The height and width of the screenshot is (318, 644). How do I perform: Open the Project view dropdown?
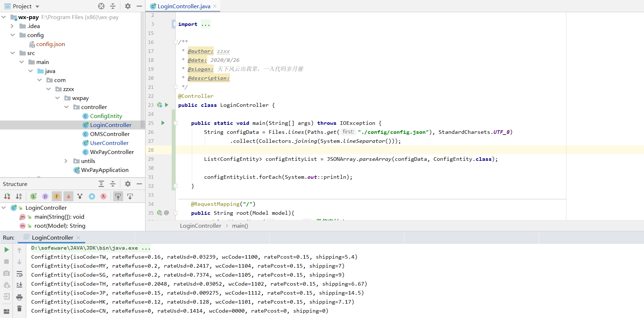point(37,6)
